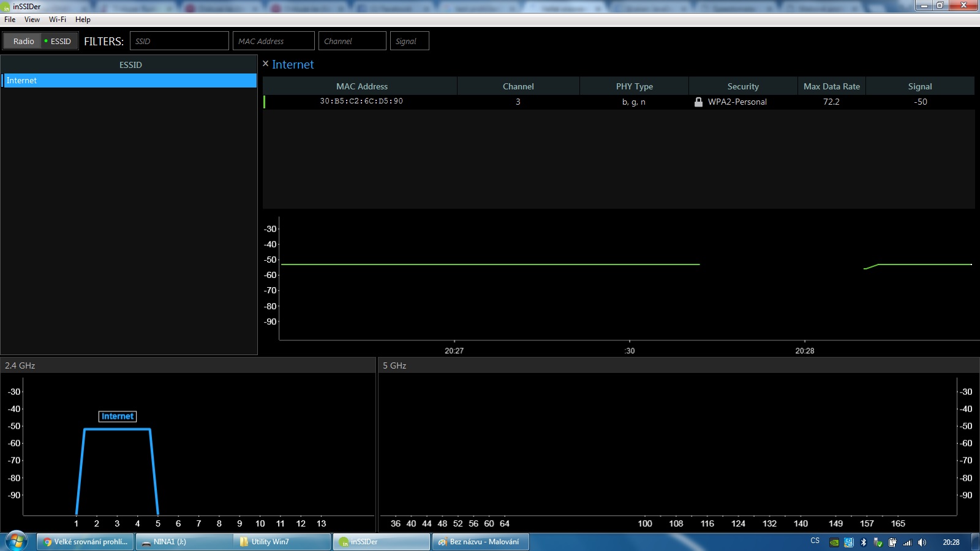
Task: Open the File menu
Action: 10,20
